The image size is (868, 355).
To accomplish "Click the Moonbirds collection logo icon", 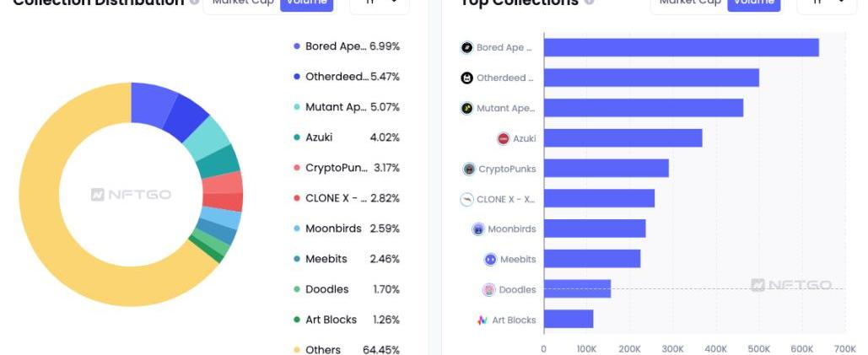I will (x=478, y=229).
